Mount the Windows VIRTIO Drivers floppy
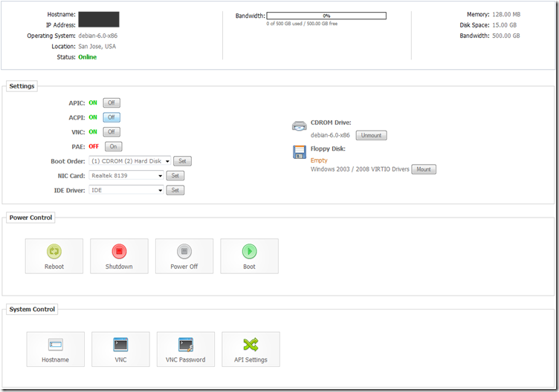 point(424,169)
